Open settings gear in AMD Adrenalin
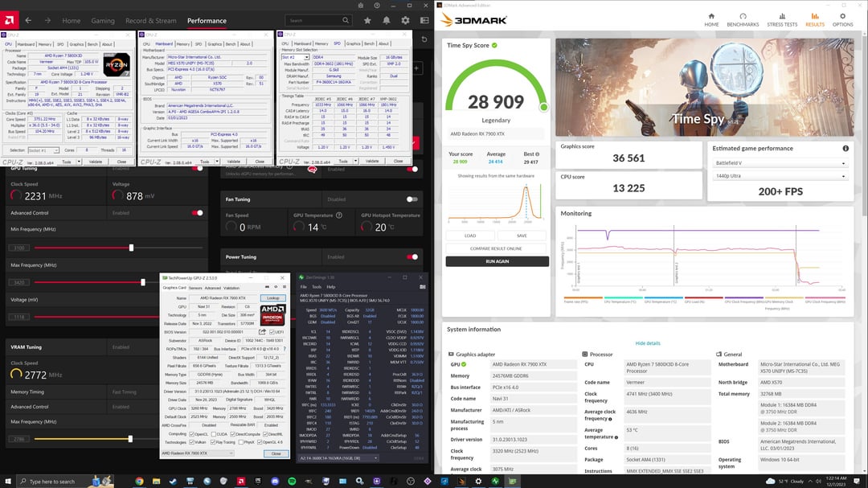This screenshot has height=488, width=868. [x=405, y=20]
